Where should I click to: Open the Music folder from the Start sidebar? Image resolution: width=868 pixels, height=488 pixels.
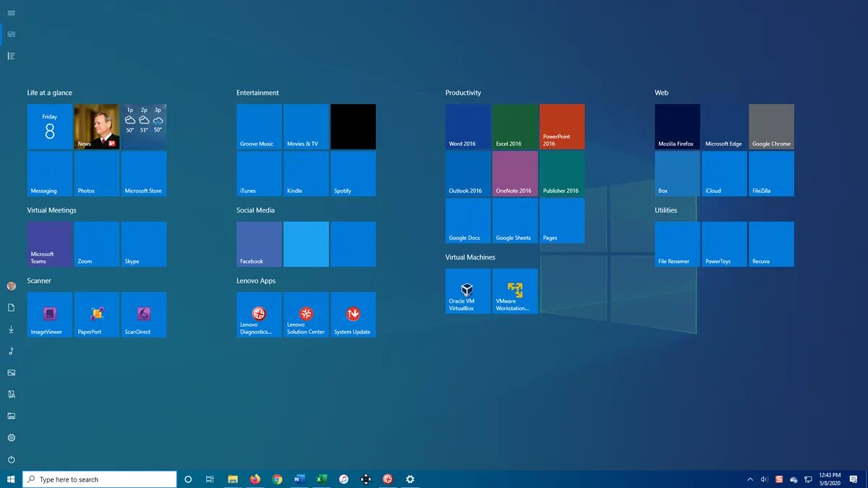(x=11, y=351)
